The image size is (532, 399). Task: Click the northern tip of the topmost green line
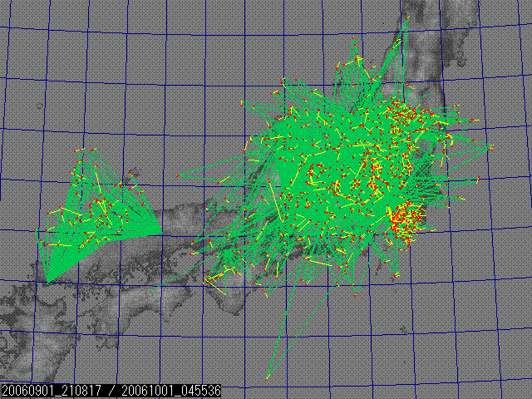(407, 21)
